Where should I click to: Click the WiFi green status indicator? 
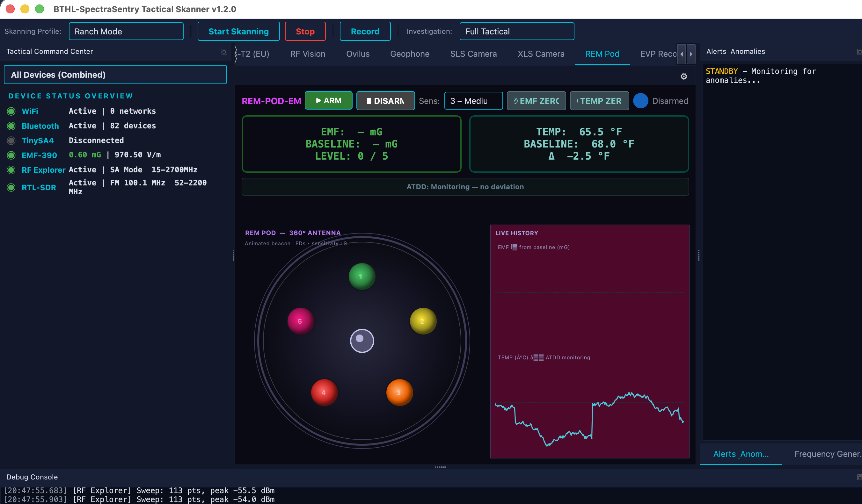tap(11, 111)
